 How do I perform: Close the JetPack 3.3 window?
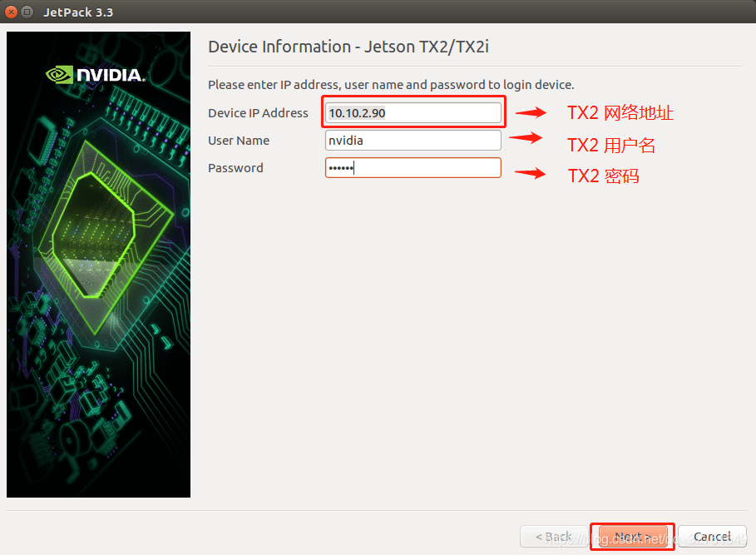pyautogui.click(x=11, y=12)
